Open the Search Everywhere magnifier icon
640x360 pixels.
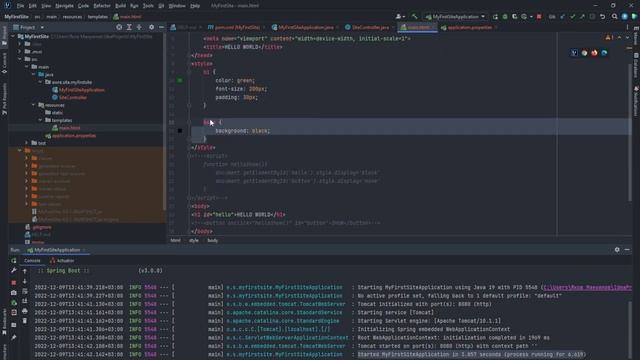point(614,17)
